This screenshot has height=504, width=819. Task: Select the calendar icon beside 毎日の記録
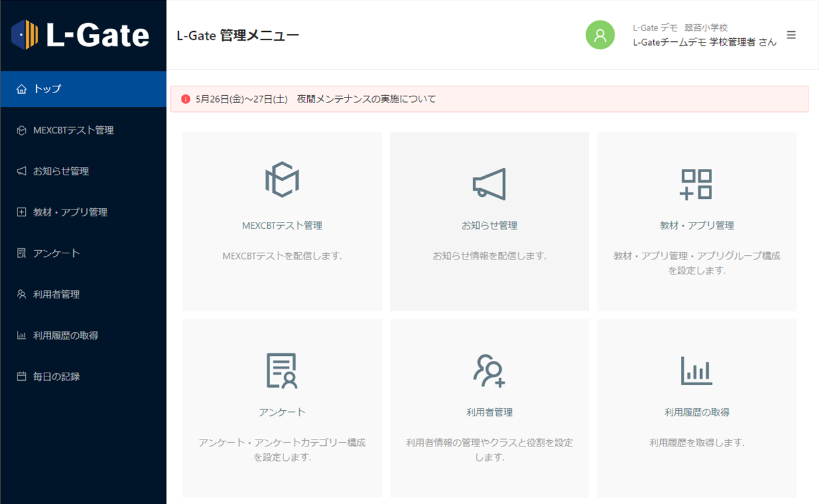[x=21, y=376]
